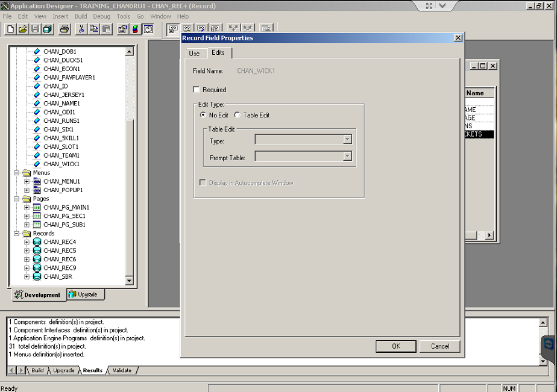Click the OK button
The image size is (557, 392).
(395, 346)
